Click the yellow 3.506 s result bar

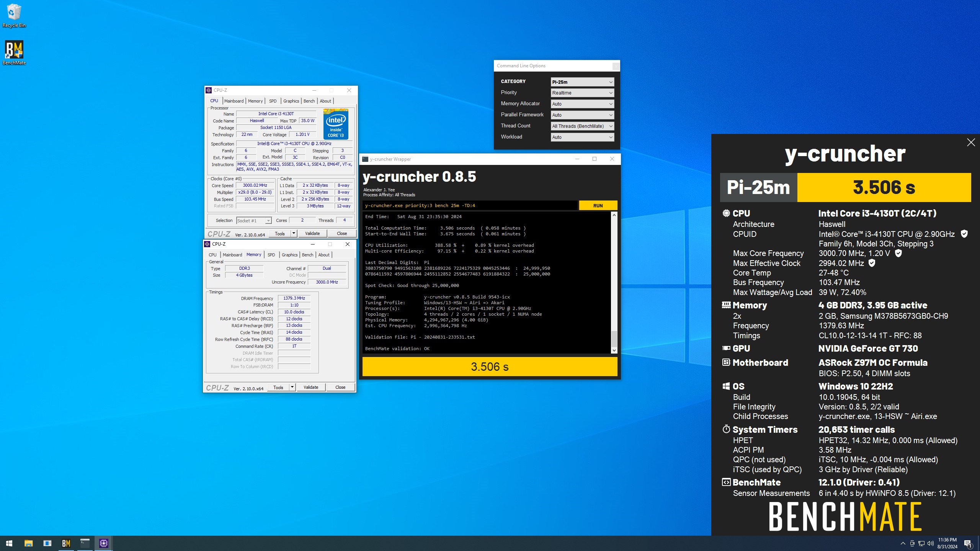coord(490,367)
